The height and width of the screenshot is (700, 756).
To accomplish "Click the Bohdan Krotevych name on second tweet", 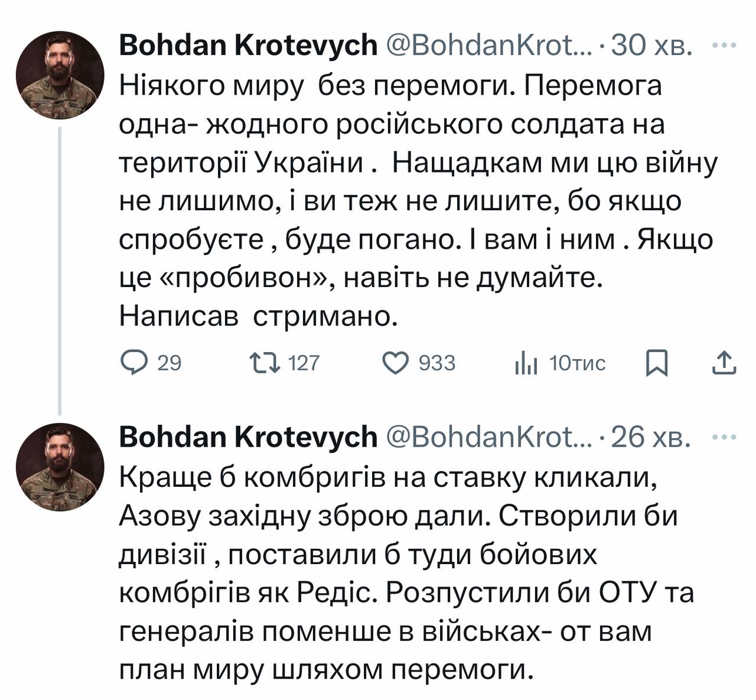I will 248,438.
